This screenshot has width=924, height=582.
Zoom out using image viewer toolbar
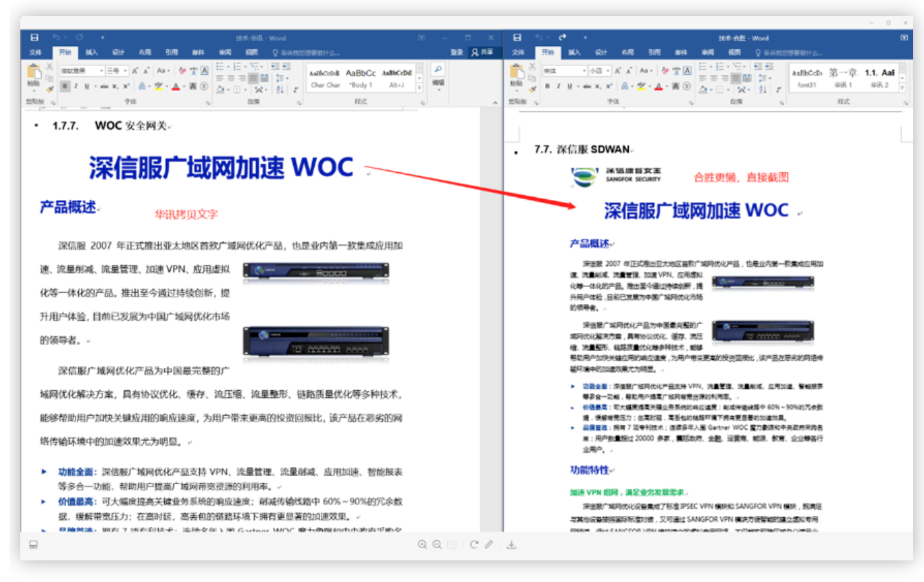point(437,545)
